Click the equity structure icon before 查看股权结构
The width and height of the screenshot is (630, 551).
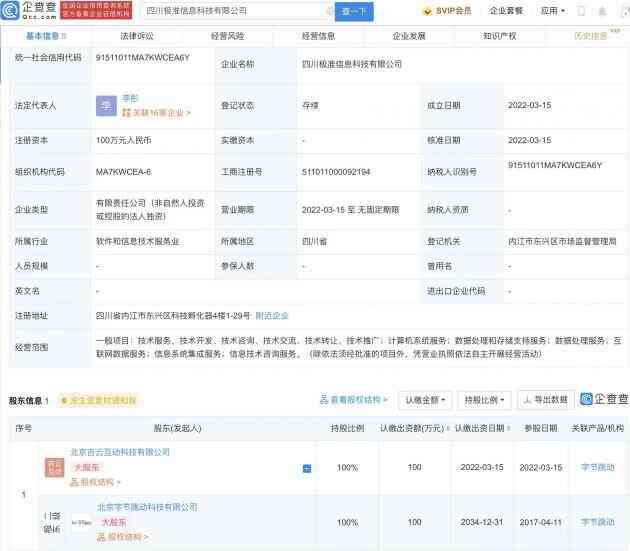(324, 400)
